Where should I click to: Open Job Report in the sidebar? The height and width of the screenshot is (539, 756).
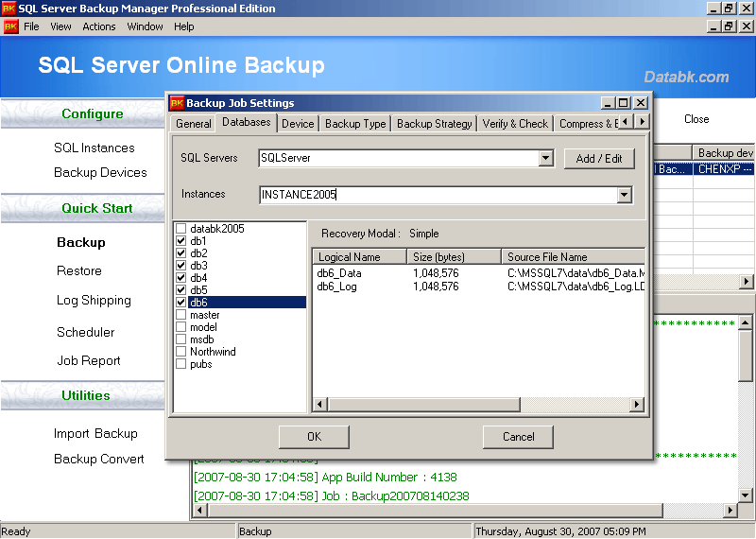(88, 360)
